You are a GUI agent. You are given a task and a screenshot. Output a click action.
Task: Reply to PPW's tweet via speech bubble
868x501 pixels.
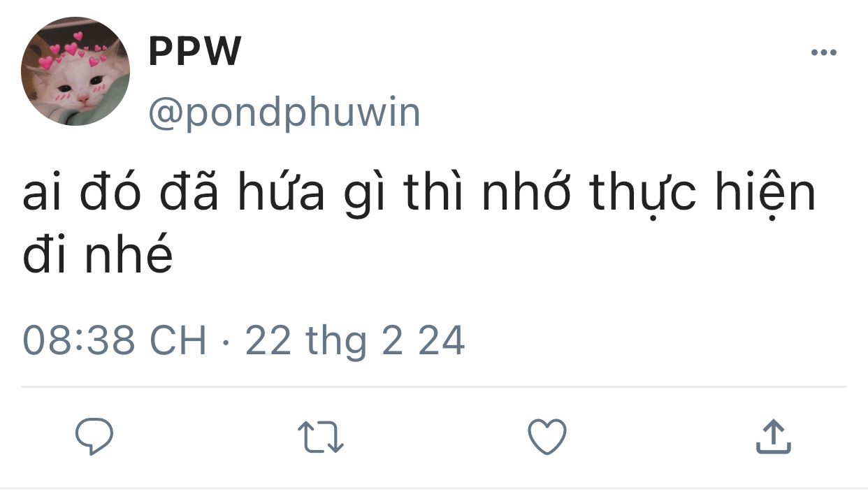point(94,437)
